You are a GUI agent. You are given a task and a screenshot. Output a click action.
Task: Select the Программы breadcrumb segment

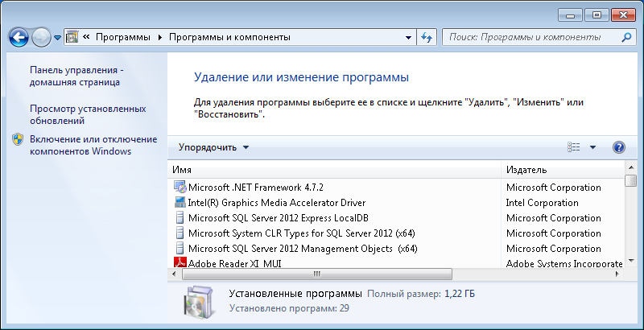(x=123, y=37)
